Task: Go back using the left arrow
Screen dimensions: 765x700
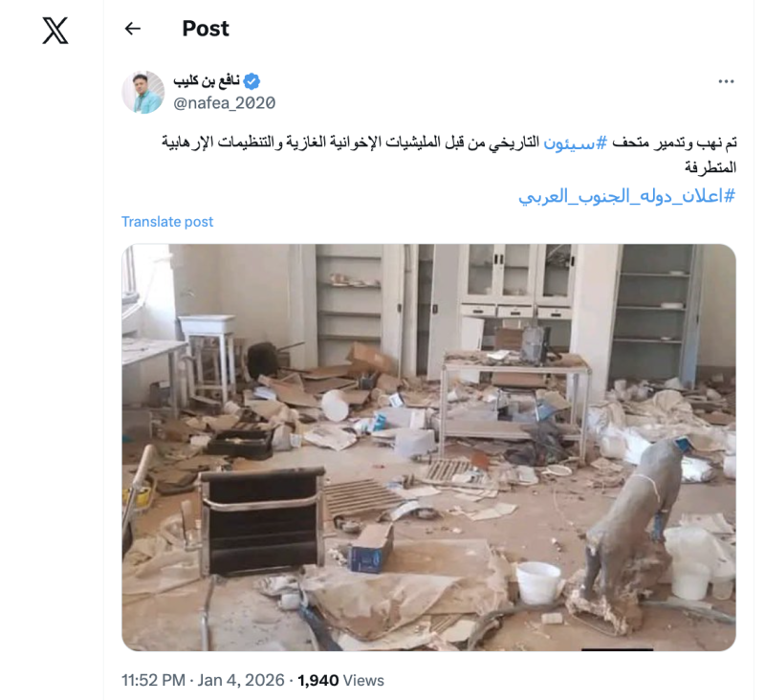Action: click(x=133, y=29)
